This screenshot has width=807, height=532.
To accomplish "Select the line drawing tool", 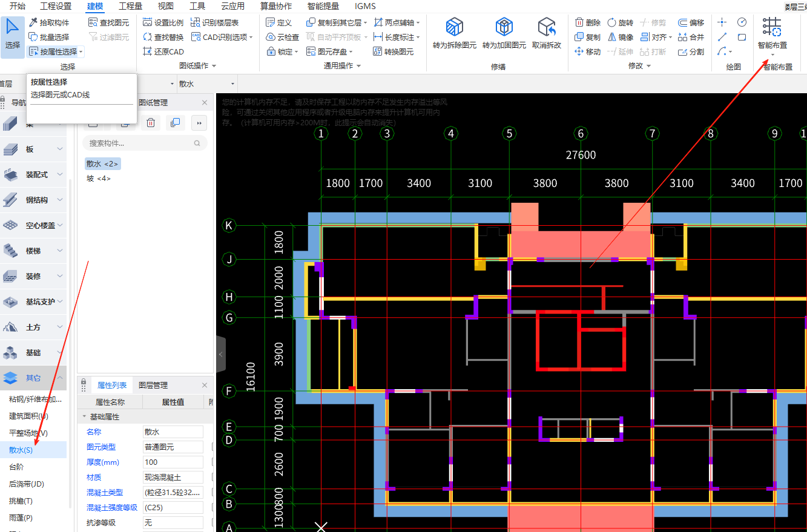I will 722,37.
